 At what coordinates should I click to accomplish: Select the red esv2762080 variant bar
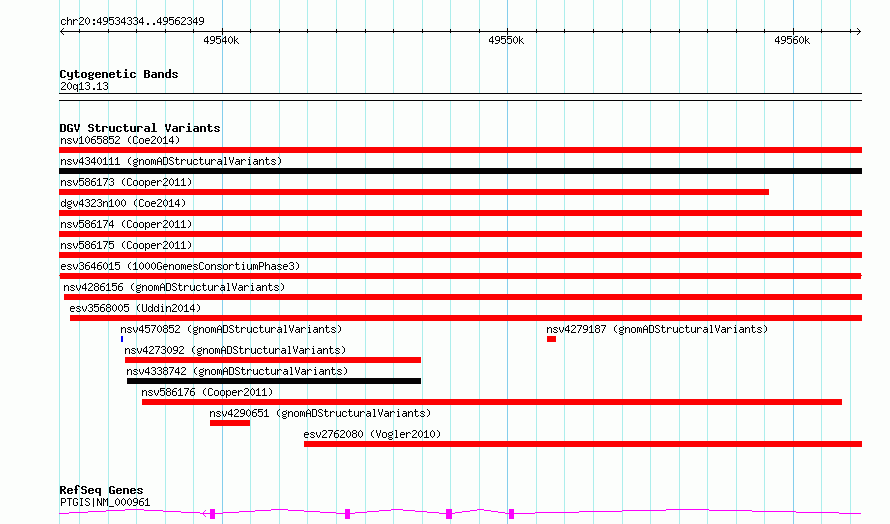pos(583,444)
